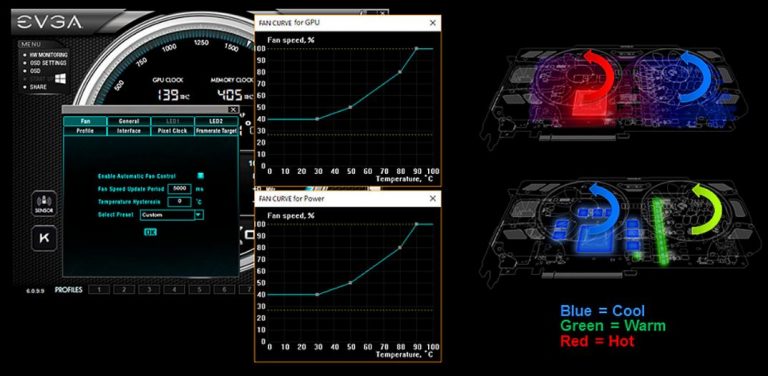Switch to the Pixel Clock tab
This screenshot has height=376, width=768.
[x=172, y=131]
